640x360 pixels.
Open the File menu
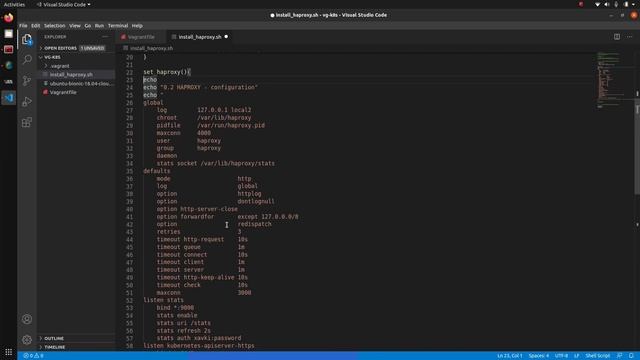coord(23,26)
